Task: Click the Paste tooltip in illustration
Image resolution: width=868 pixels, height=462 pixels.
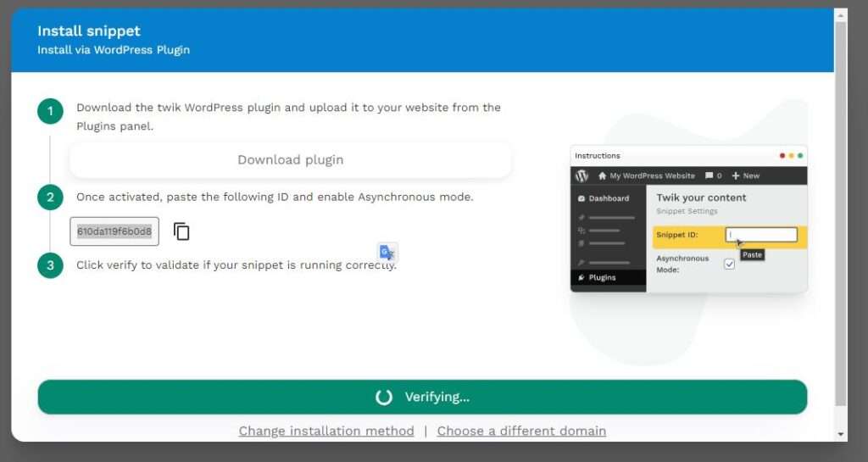Action: click(752, 254)
